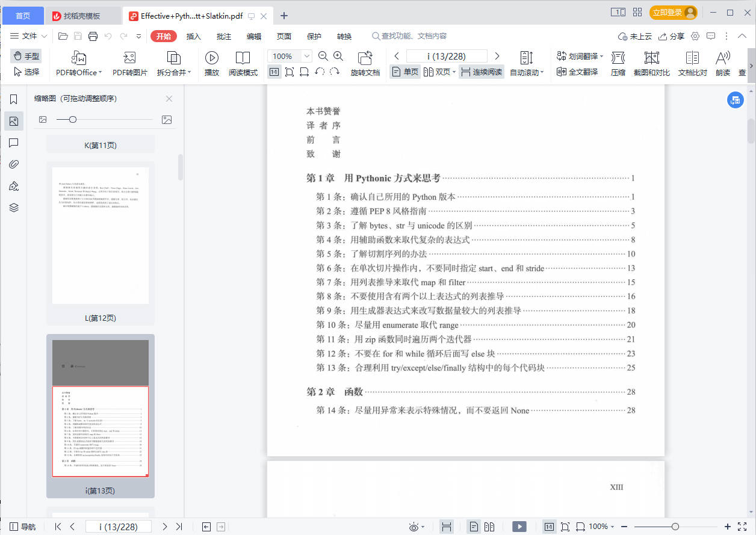Open the attachments paperclip panel
This screenshot has height=535, width=756.
[14, 164]
